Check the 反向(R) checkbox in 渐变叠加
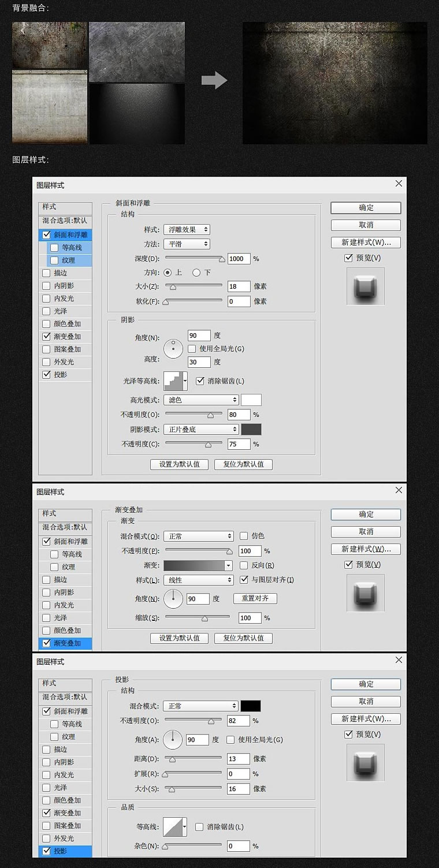Viewport: 439px width, 868px height. point(244,565)
